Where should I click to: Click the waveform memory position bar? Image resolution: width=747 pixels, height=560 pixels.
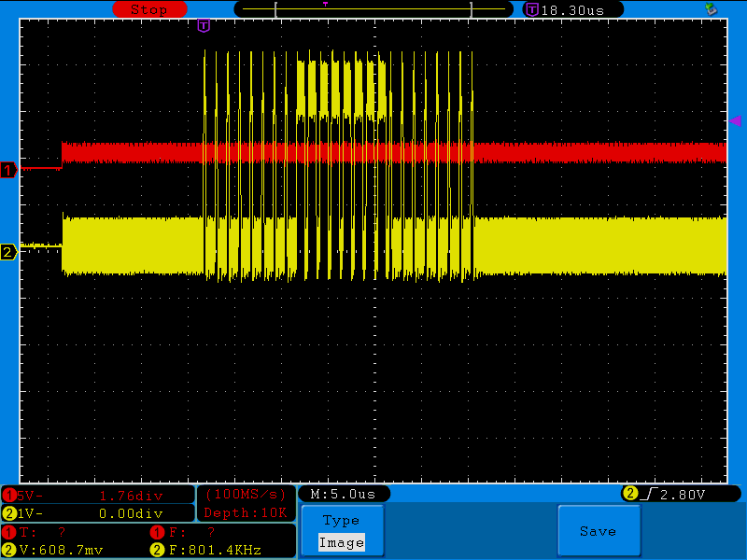click(373, 9)
